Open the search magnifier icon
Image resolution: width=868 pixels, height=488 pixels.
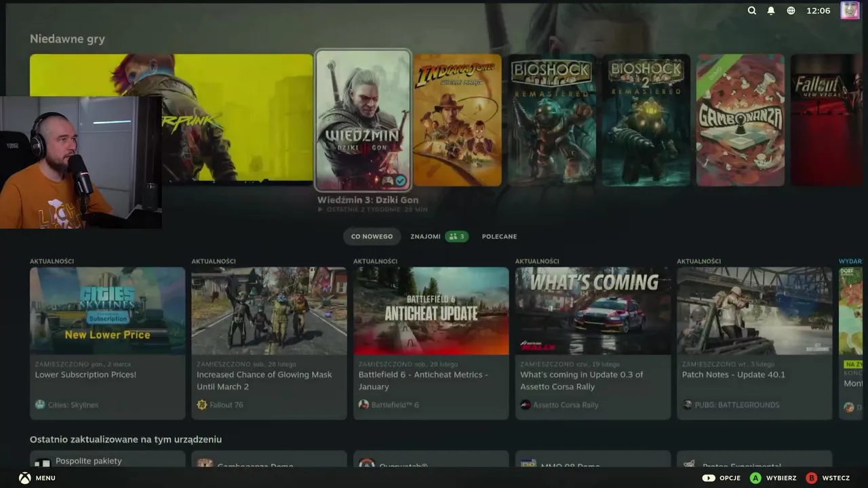click(x=751, y=11)
